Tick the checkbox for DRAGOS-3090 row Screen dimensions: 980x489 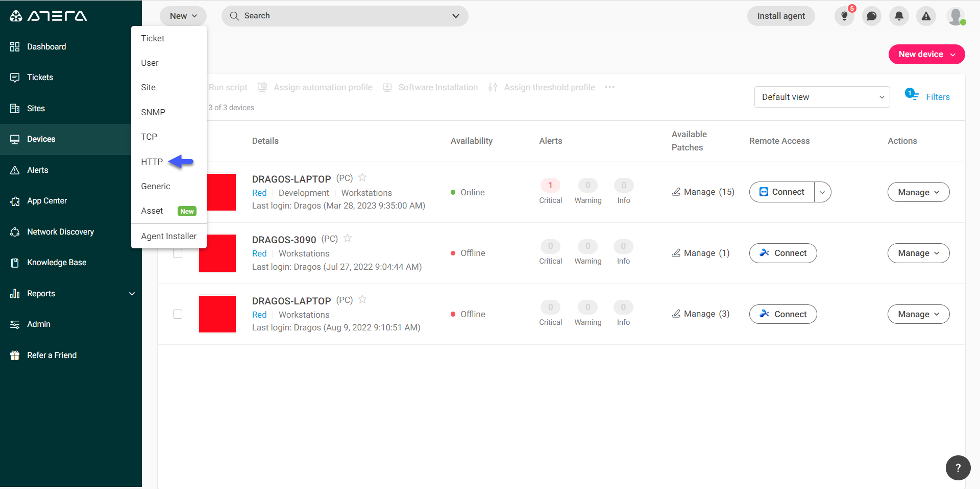[178, 253]
